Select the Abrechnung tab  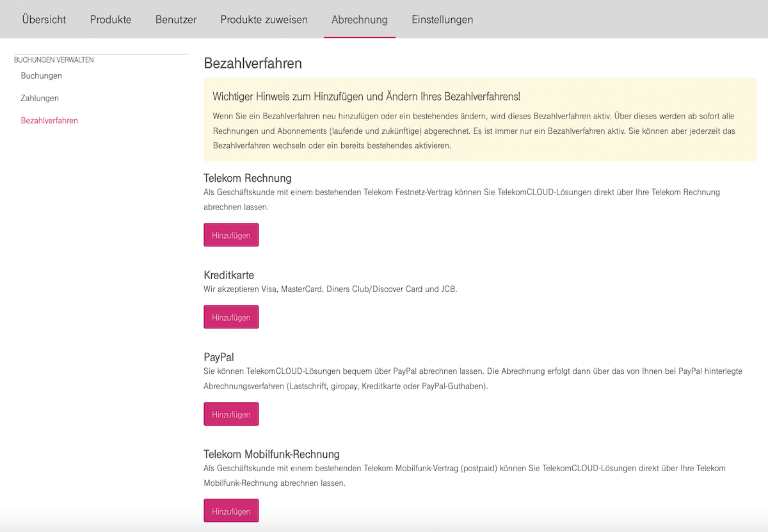click(359, 19)
